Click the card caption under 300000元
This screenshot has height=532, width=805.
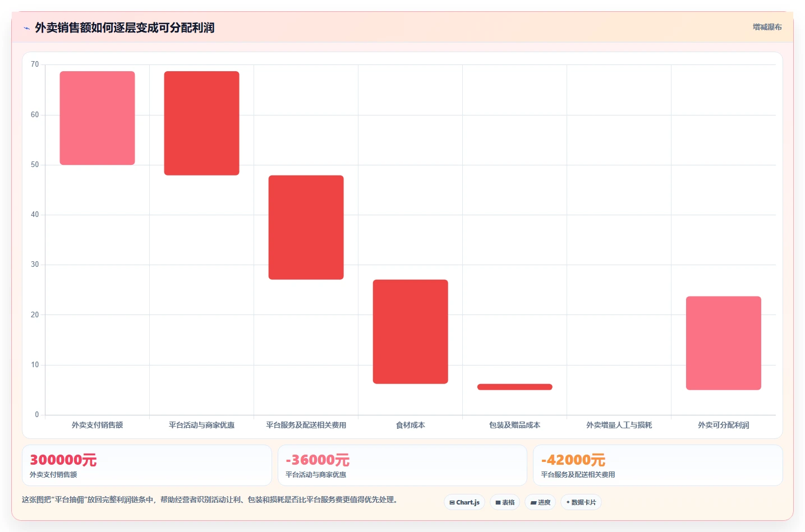tap(53, 474)
